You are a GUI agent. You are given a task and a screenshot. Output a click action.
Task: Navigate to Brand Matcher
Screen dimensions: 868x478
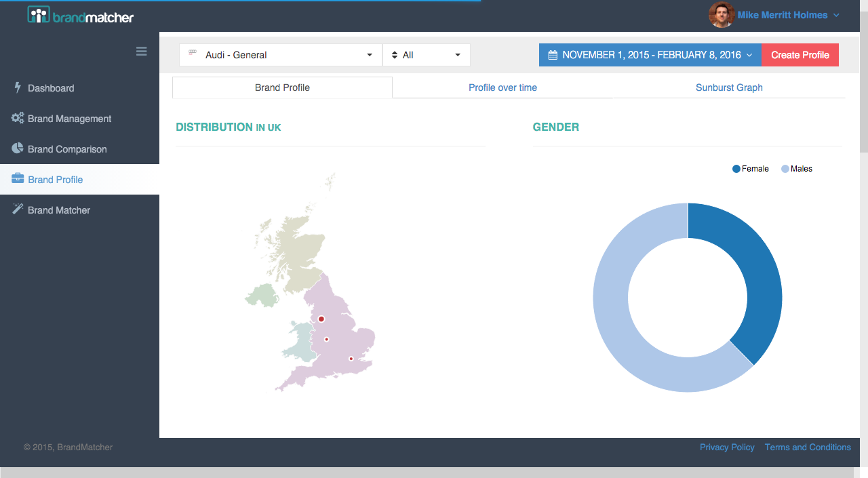[x=79, y=210]
